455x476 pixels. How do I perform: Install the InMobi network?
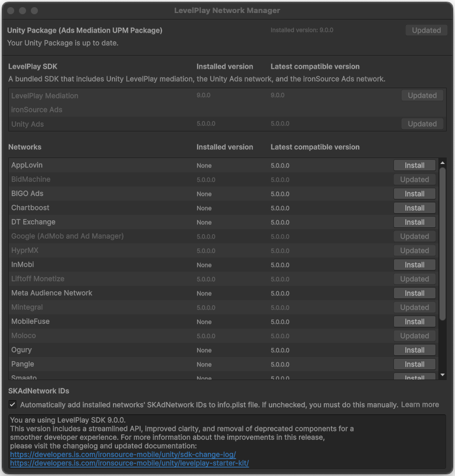pos(414,265)
